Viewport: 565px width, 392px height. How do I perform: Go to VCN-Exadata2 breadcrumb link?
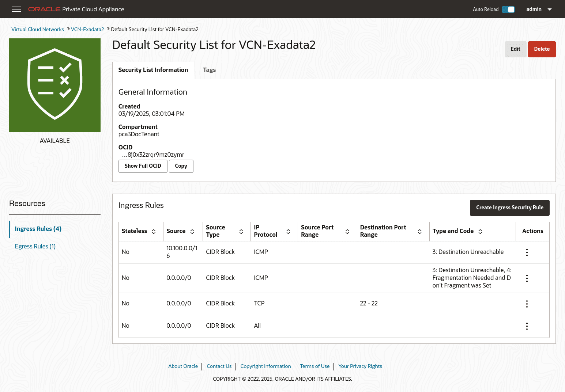[x=87, y=29]
